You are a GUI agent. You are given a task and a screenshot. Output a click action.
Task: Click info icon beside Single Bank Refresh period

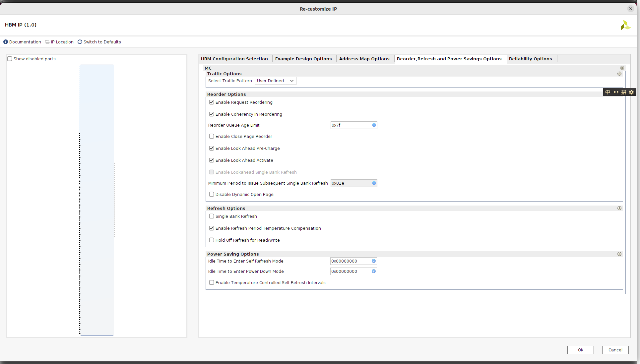pyautogui.click(x=374, y=183)
